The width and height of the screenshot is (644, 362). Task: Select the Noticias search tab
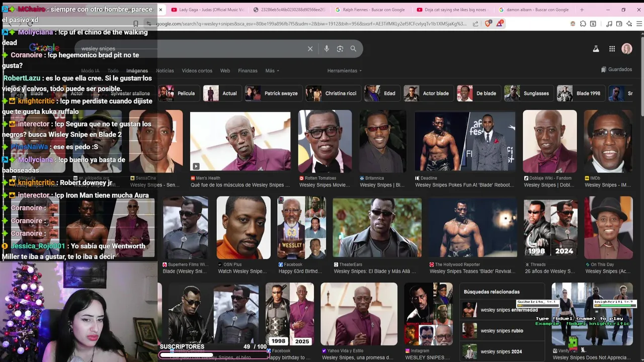coord(165,71)
